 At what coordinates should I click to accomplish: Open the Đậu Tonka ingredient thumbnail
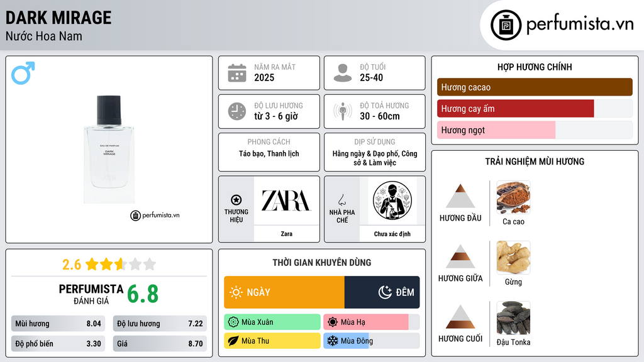pos(513,318)
